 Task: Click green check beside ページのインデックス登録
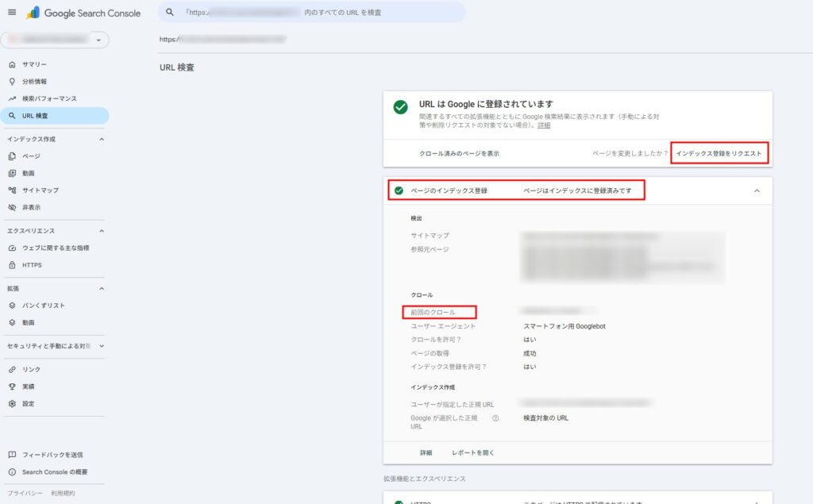click(399, 190)
